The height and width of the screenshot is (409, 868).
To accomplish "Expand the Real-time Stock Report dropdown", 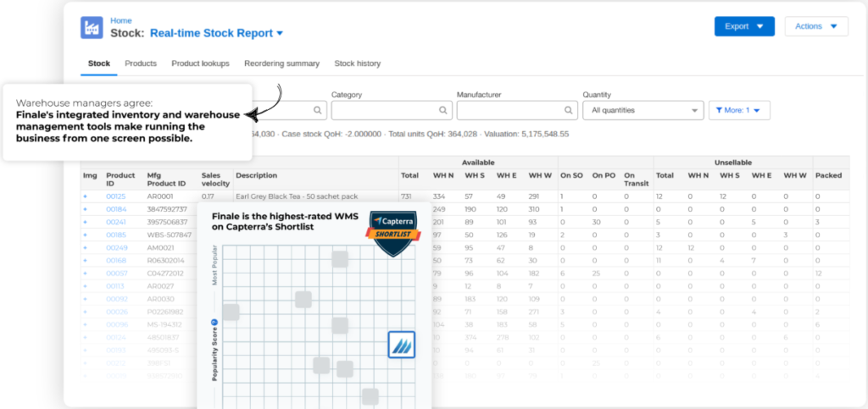I will [x=216, y=33].
